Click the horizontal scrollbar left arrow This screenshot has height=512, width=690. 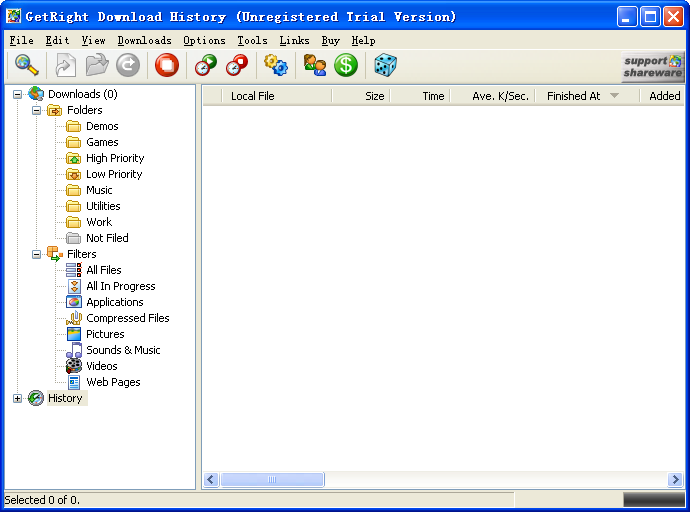(x=211, y=479)
